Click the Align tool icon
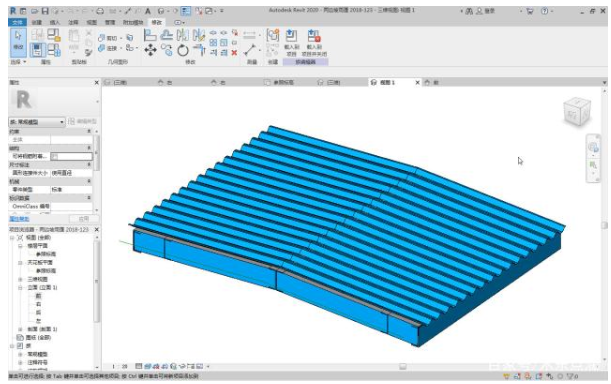This screenshot has width=611, height=384. click(150, 35)
